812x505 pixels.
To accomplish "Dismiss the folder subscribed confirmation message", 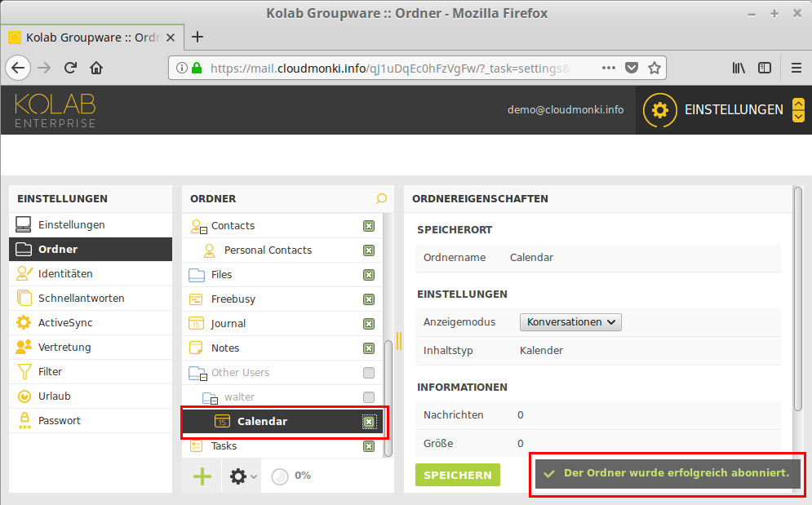I will pos(668,473).
